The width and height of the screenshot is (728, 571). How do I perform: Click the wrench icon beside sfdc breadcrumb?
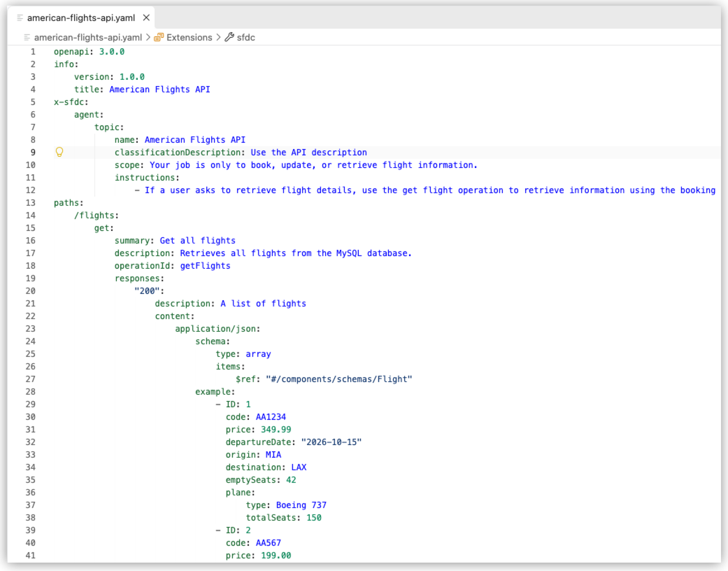pyautogui.click(x=229, y=37)
